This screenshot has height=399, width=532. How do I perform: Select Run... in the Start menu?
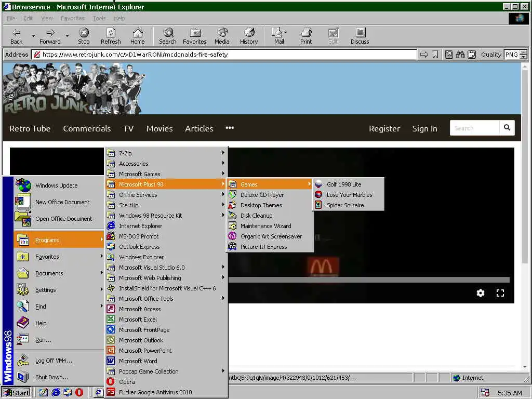click(59, 340)
